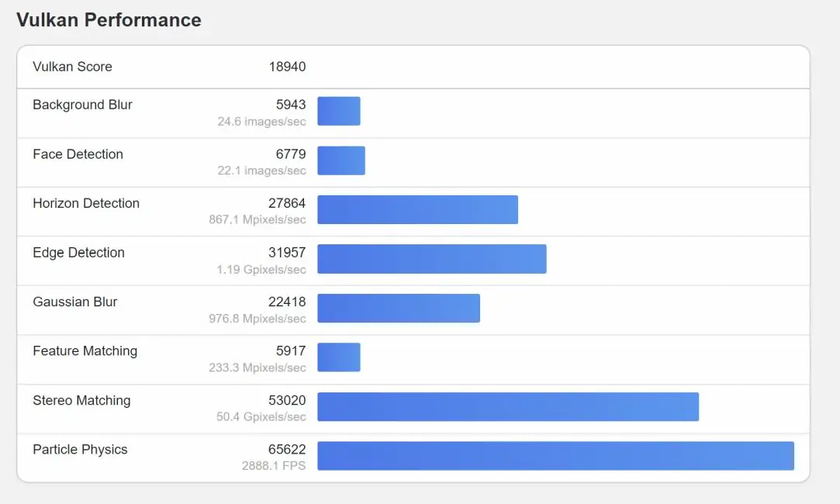The image size is (840, 504).
Task: Select the Horizon Detection row label
Action: click(x=86, y=203)
